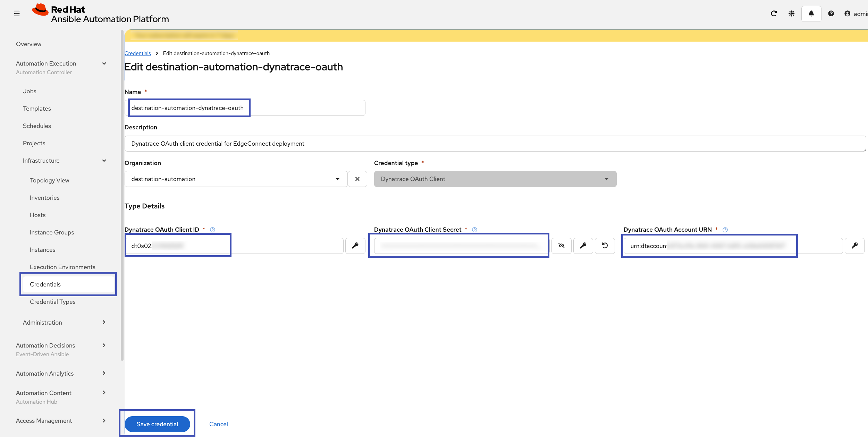The width and height of the screenshot is (868, 437).
Task: Click the refresh icon in the top bar
Action: (x=774, y=14)
